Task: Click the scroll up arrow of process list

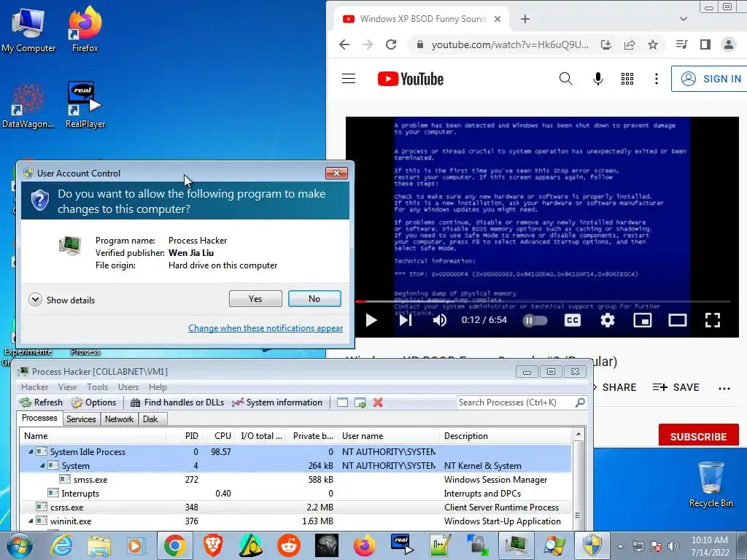Action: (x=578, y=435)
